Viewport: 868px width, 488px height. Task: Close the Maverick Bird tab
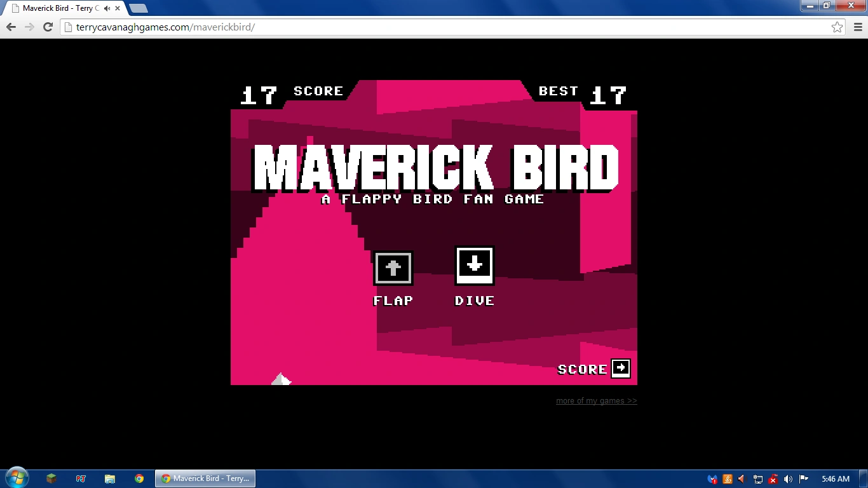(x=118, y=8)
